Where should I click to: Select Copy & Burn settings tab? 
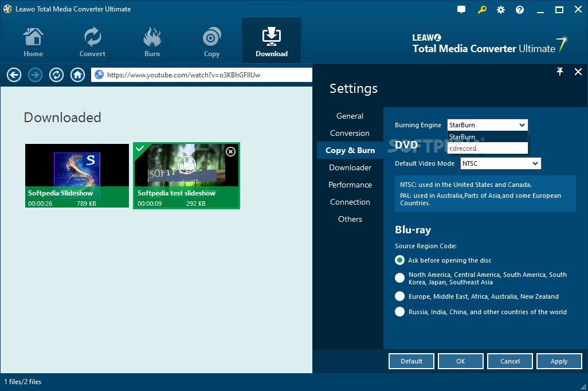tap(350, 150)
